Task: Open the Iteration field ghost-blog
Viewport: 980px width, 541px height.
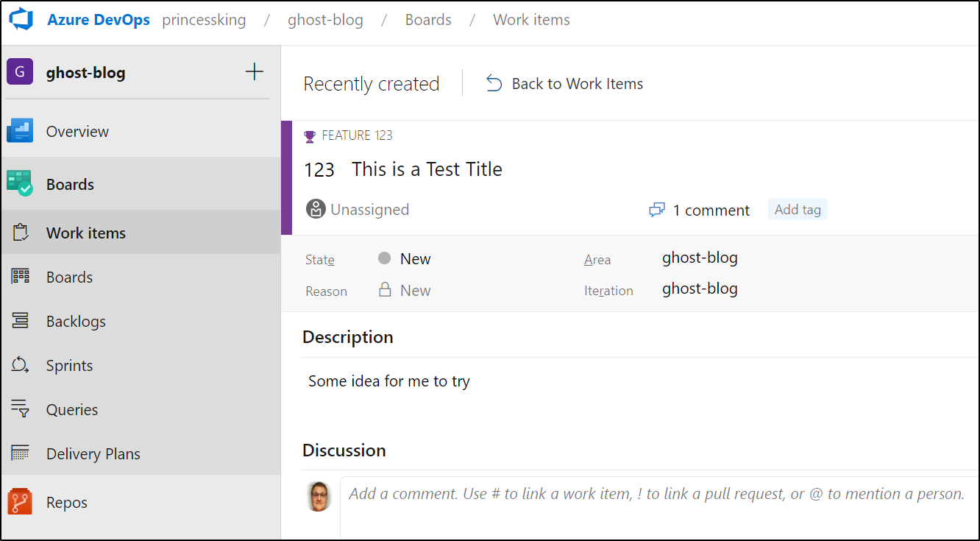Action: pyautogui.click(x=700, y=289)
